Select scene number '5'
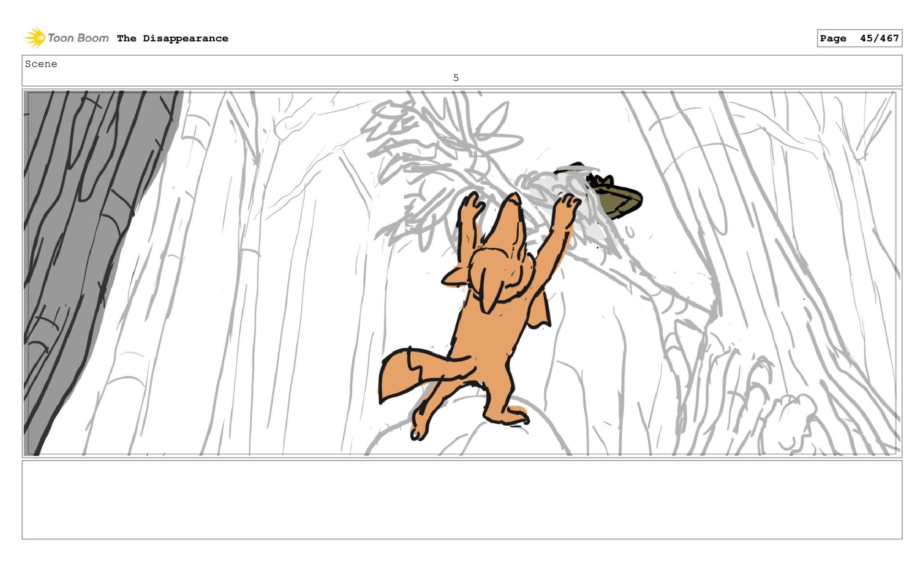Viewport: 924px width, 561px height. [x=456, y=77]
